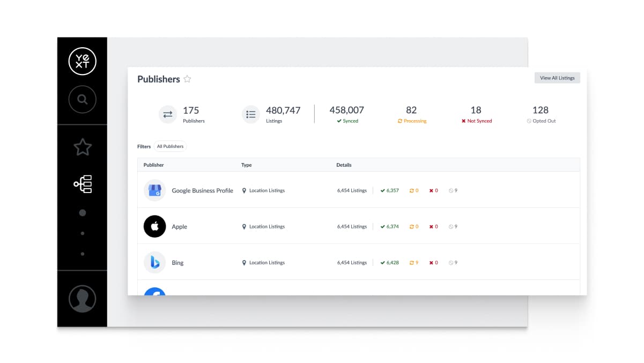Open the user profile avatar in sidebar
The image size is (644, 363).
click(x=83, y=299)
